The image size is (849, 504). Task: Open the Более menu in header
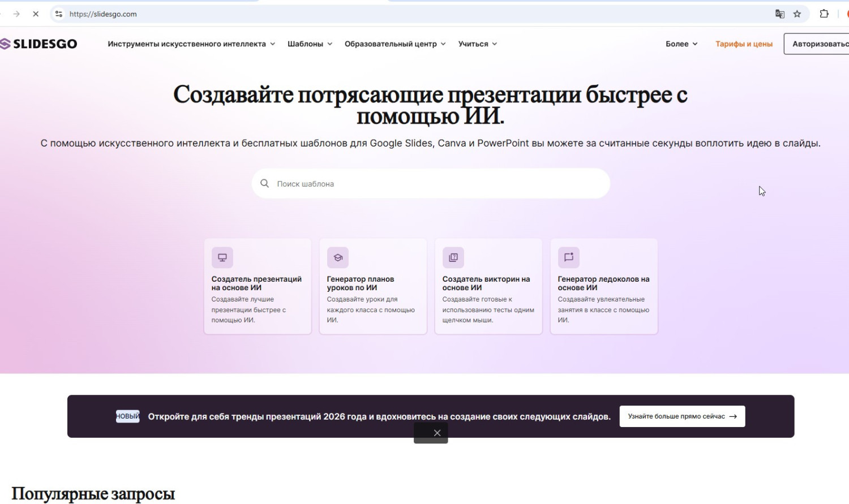[681, 44]
